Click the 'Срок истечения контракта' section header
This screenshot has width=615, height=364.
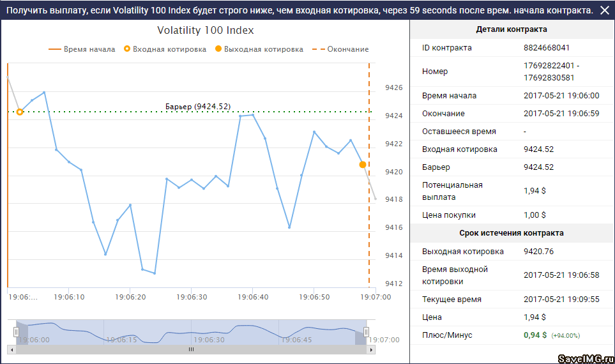[511, 233]
